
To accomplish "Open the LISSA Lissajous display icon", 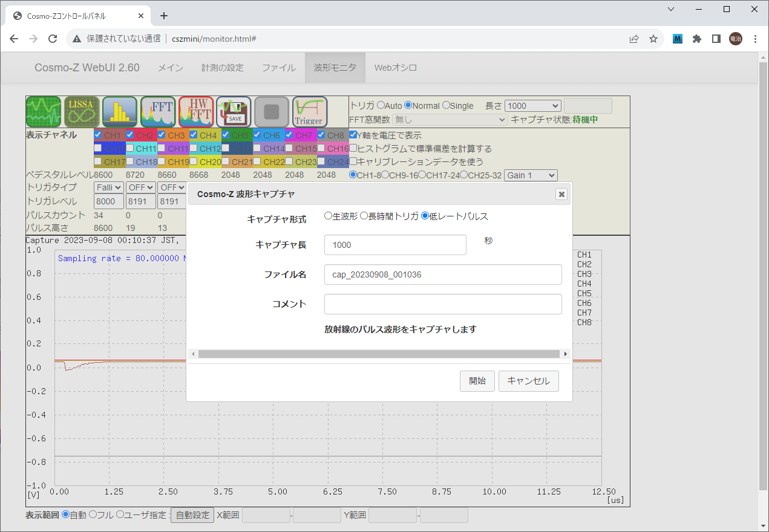I will (x=82, y=112).
